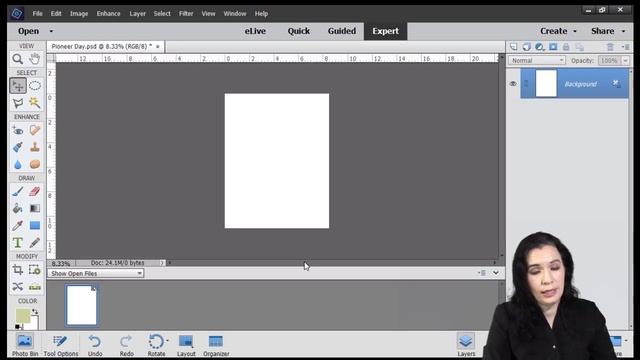The height and width of the screenshot is (360, 640).
Task: Click the Background layer lock icon
Action: 616,84
